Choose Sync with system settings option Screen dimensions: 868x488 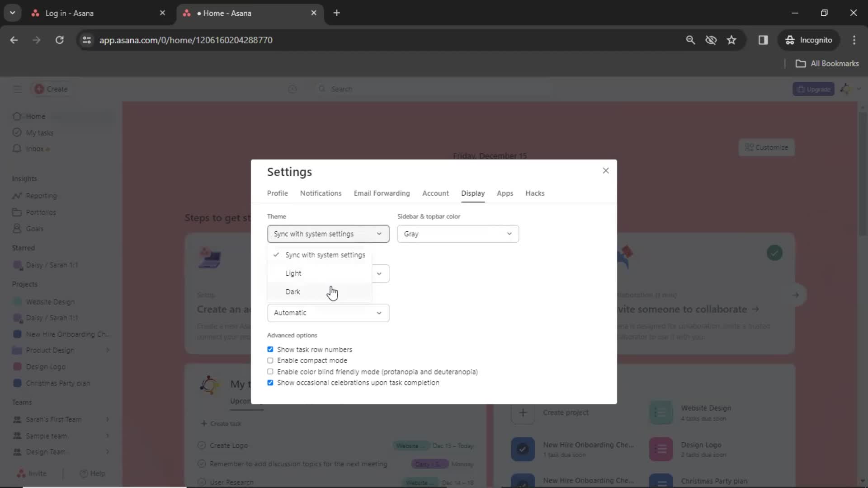[320, 255]
